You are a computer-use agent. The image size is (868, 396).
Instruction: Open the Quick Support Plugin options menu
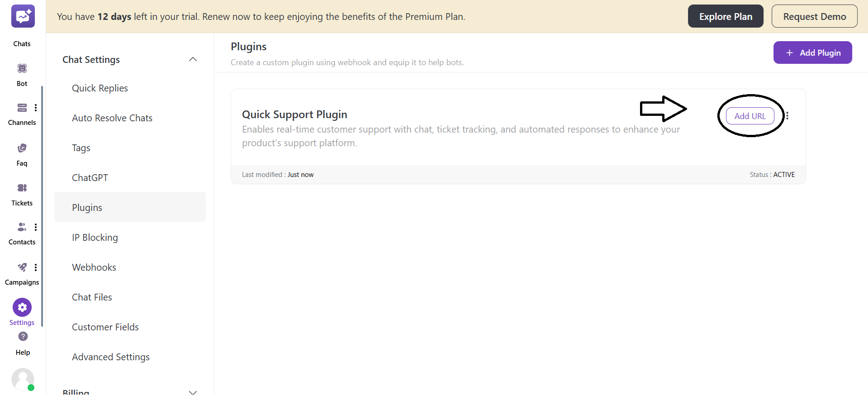[x=787, y=116]
